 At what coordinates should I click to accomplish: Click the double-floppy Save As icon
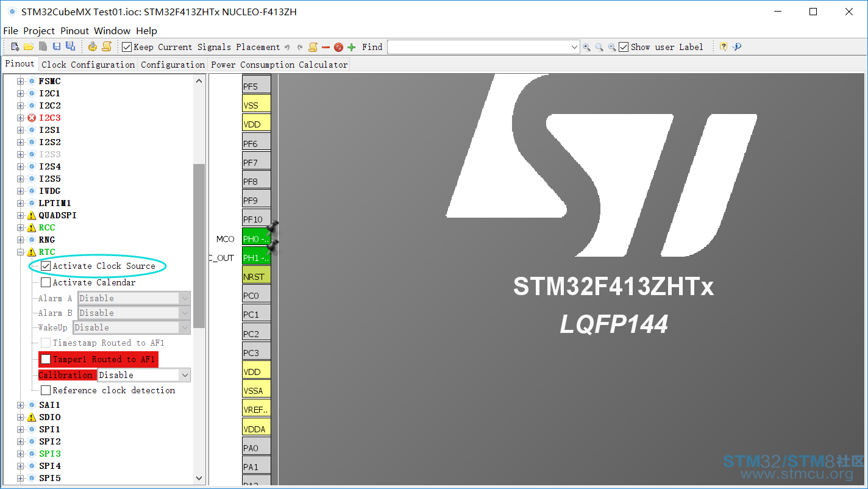[70, 47]
